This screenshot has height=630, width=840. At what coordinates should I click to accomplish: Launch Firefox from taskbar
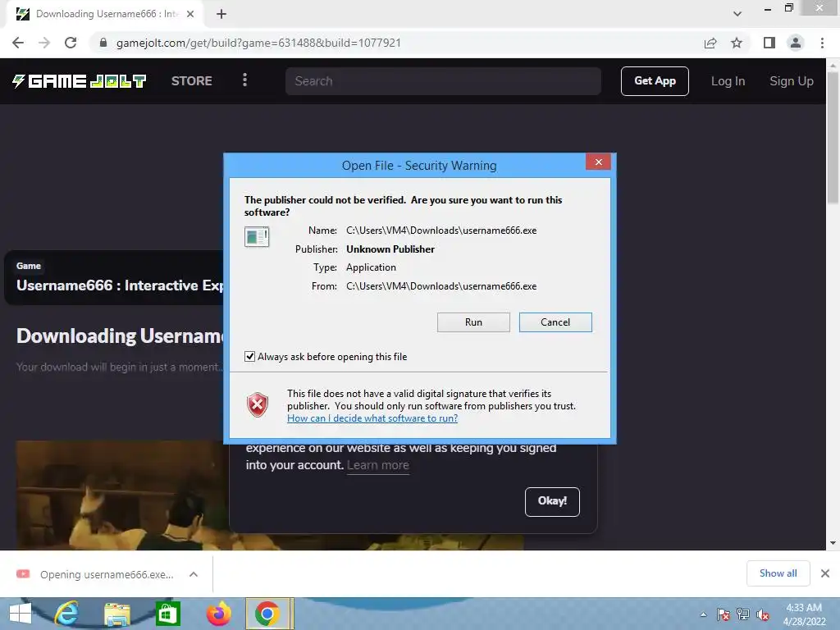(x=218, y=614)
